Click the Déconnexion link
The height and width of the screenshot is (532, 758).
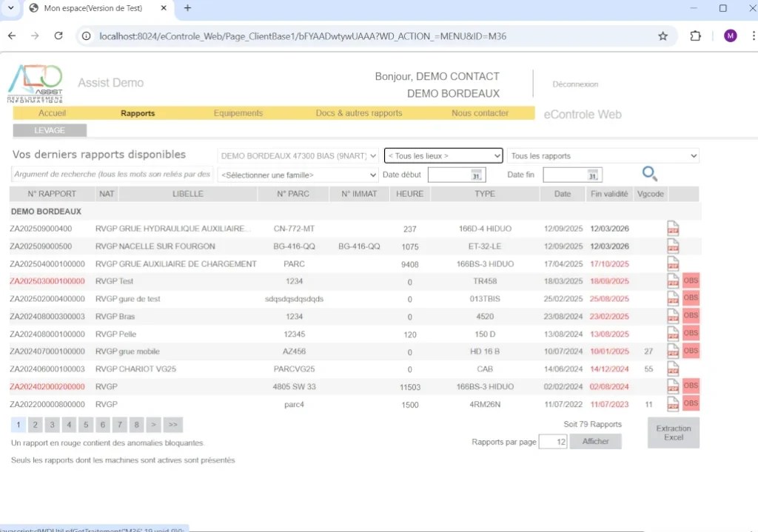[x=575, y=84]
